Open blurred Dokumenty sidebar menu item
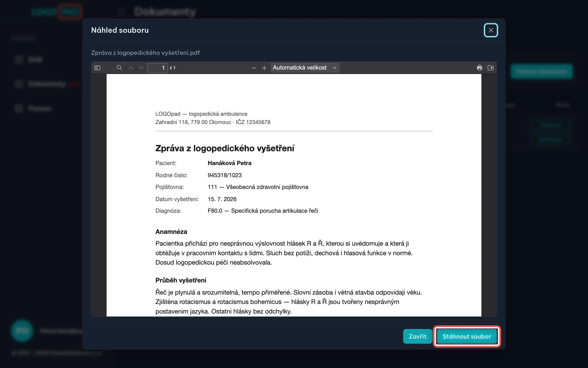The width and height of the screenshot is (588, 368). (47, 84)
